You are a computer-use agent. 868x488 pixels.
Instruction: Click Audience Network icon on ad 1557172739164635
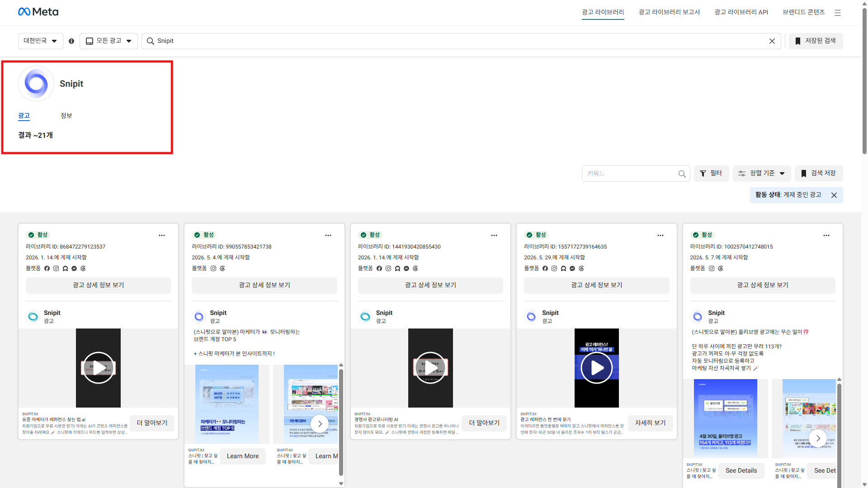coord(563,268)
